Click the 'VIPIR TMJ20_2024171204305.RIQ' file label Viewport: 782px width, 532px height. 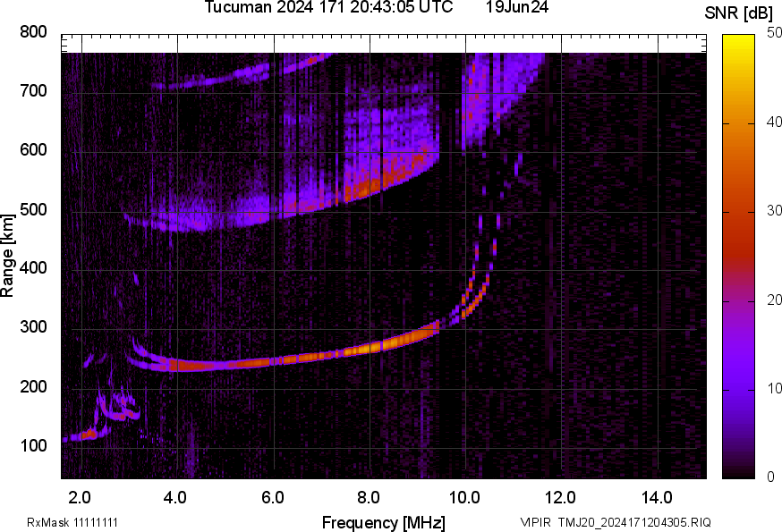click(616, 522)
